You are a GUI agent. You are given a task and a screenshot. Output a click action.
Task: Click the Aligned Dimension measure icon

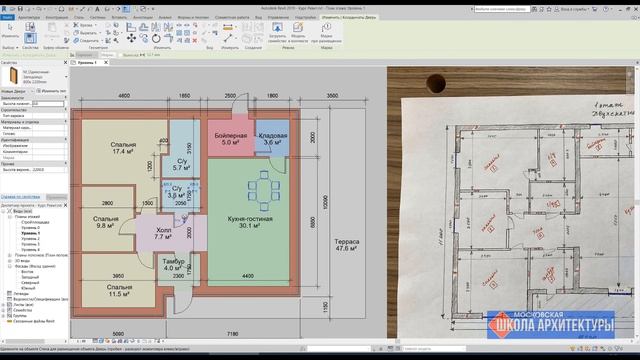[x=228, y=27]
